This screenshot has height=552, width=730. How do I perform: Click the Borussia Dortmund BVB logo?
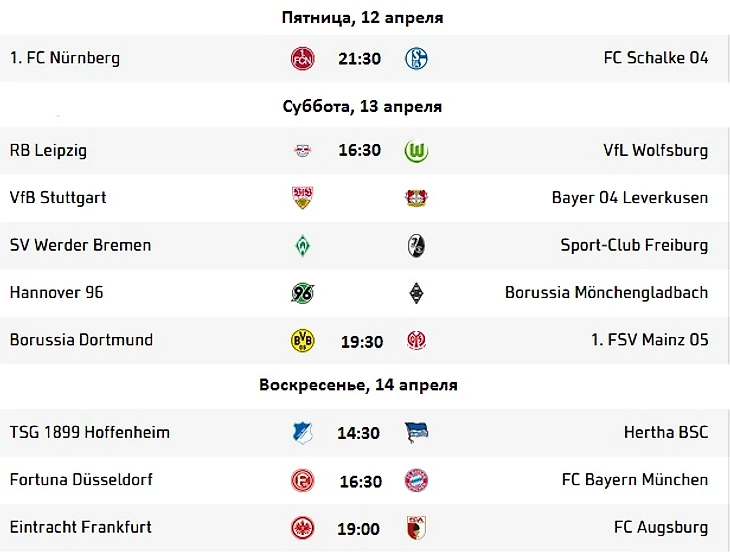coord(302,341)
